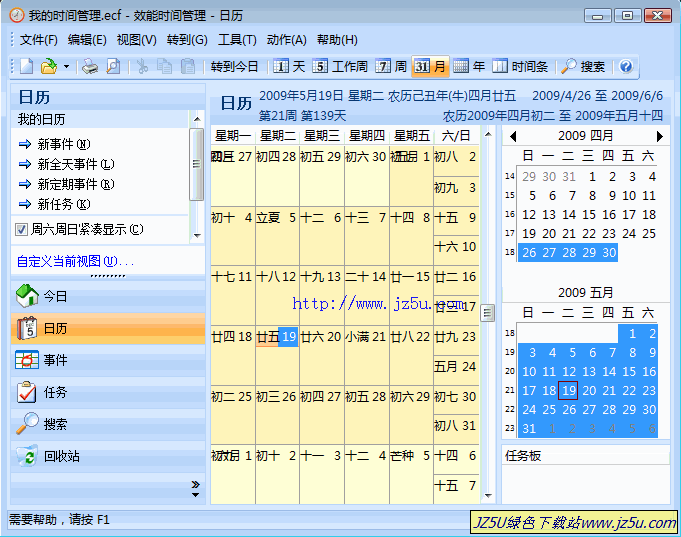Click 新事件(N) link
681x537 pixels.
click(x=64, y=144)
